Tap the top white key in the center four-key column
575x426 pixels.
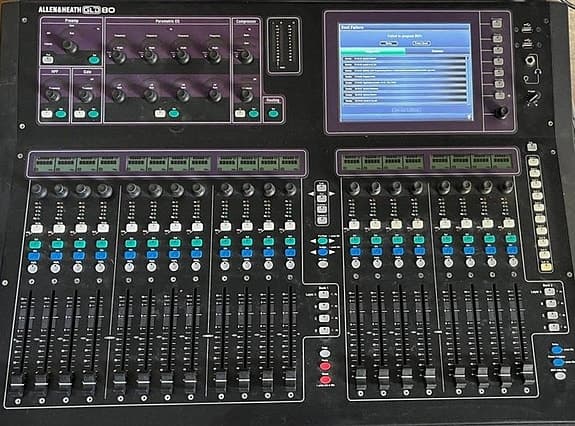pyautogui.click(x=322, y=188)
